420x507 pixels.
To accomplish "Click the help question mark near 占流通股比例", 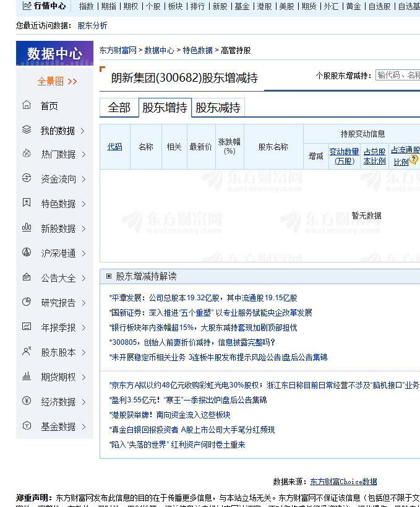I will (414, 160).
